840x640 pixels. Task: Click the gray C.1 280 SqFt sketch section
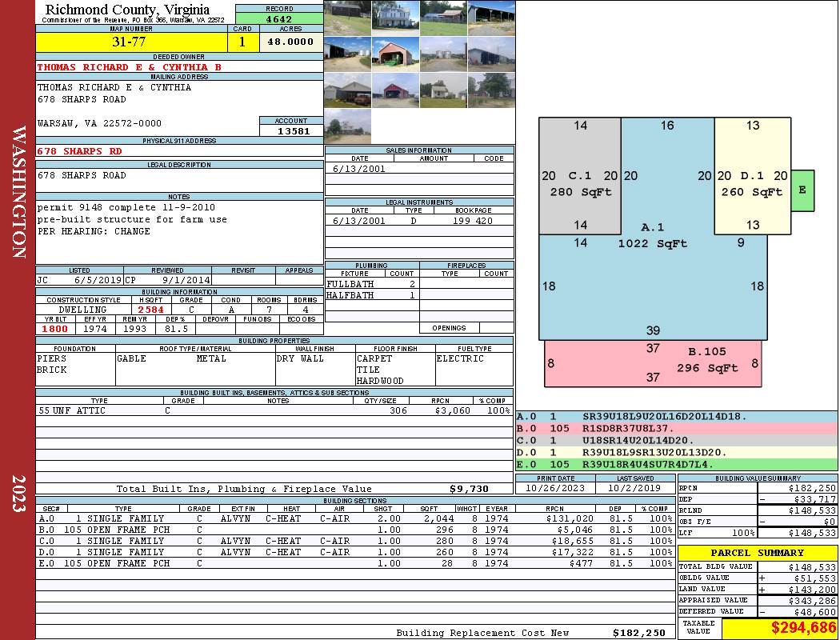(580, 176)
